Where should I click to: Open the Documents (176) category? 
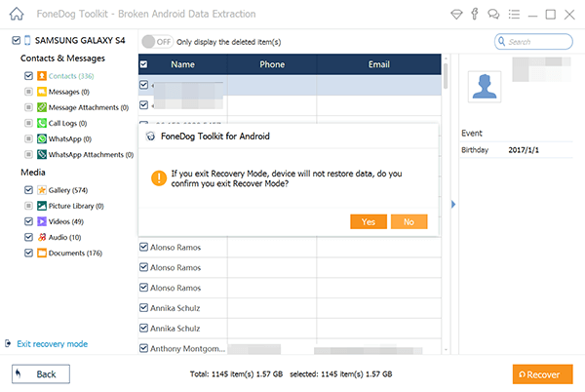(75, 253)
